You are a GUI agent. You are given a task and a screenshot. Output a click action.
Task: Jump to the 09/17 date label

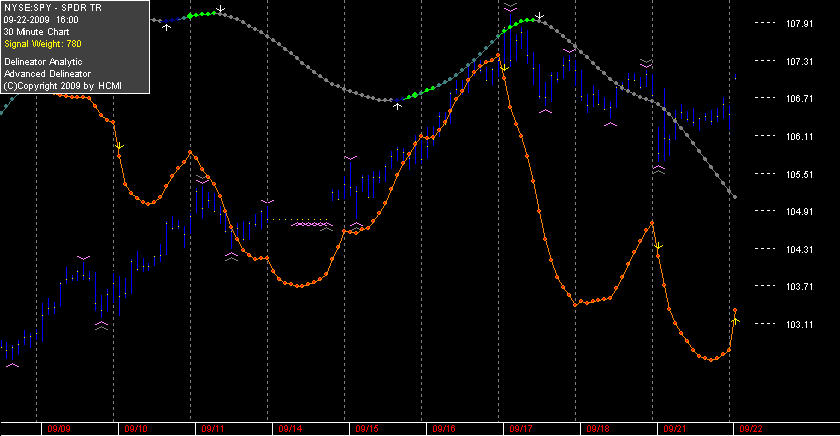(521, 429)
